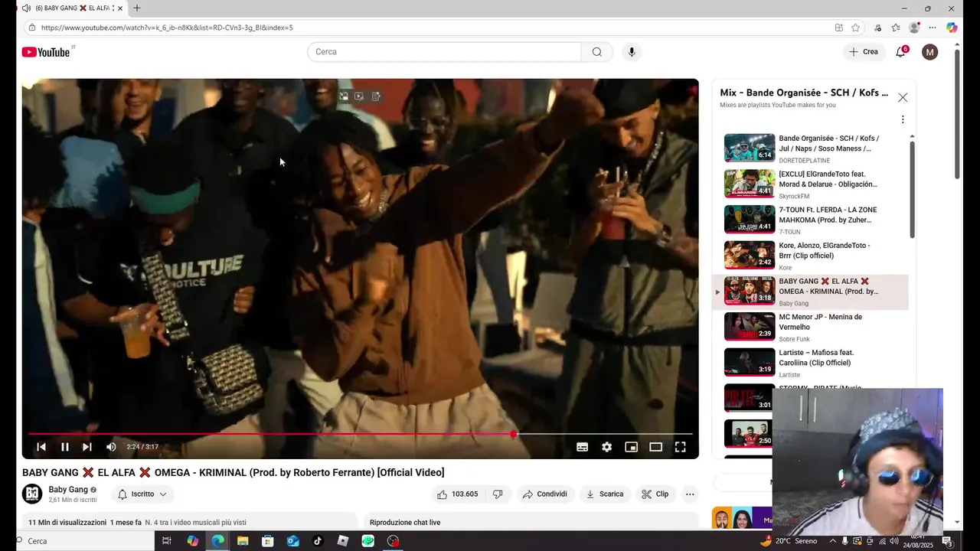This screenshot has height=551, width=980.
Task: Play ElGrandeToto Obligación playlist item
Action: click(x=812, y=184)
